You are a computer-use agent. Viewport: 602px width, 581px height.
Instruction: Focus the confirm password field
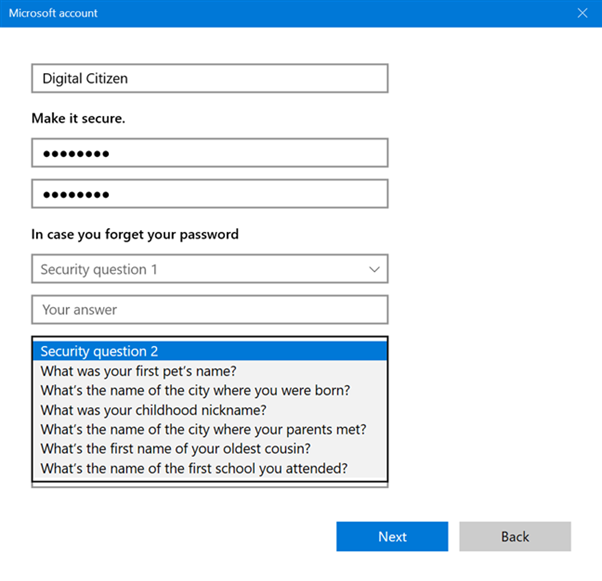tap(210, 194)
